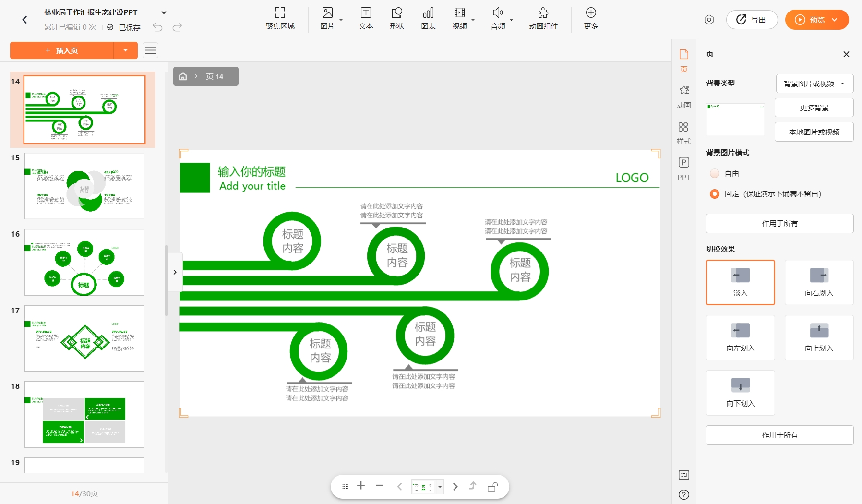Image resolution: width=862 pixels, height=504 pixels.
Task: Click the 导出 export button
Action: (x=752, y=20)
